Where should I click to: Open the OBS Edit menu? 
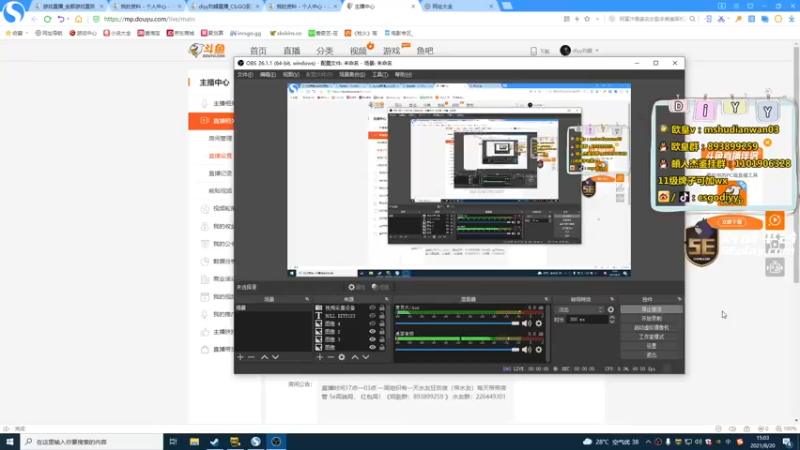pos(268,74)
